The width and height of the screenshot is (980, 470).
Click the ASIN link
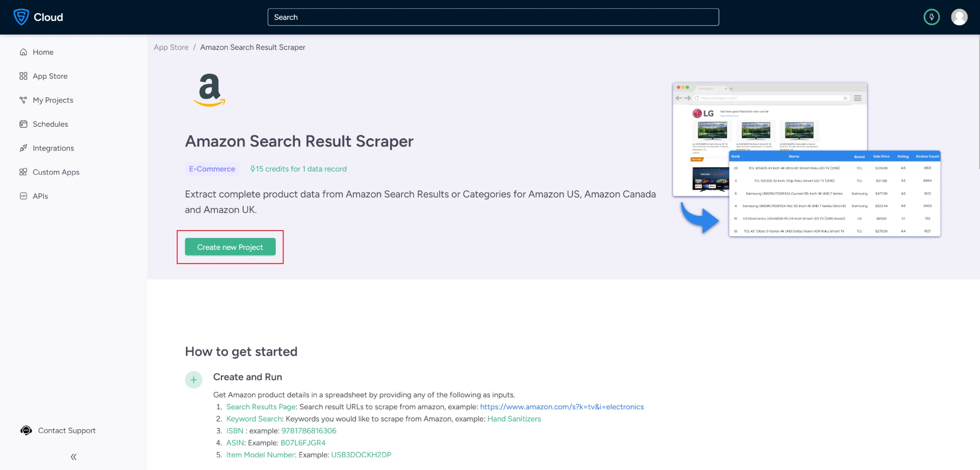235,443
